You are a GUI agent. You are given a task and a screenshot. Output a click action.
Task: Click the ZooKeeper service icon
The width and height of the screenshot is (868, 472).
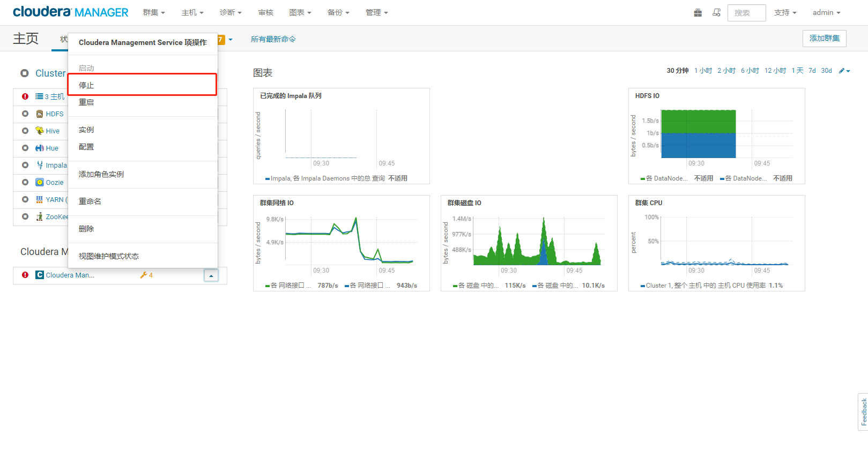[x=40, y=216]
